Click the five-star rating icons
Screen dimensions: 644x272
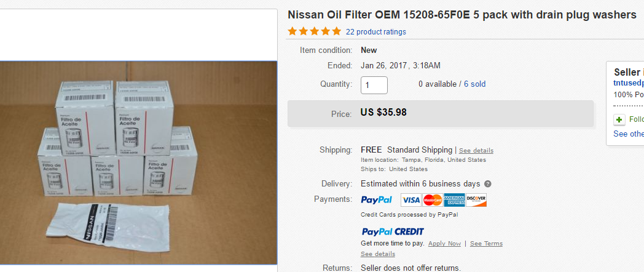tap(314, 31)
